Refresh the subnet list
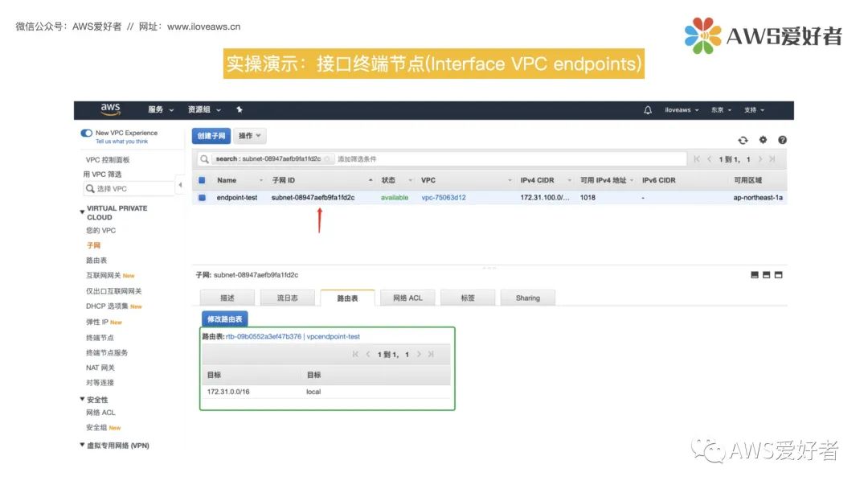This screenshot has height=489, width=868. click(743, 140)
